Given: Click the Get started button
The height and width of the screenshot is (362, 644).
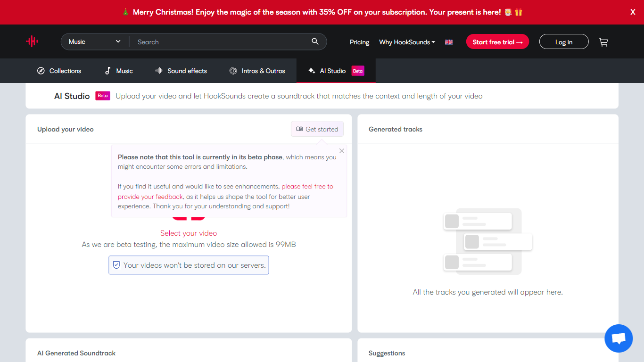Looking at the screenshot, I should [317, 129].
